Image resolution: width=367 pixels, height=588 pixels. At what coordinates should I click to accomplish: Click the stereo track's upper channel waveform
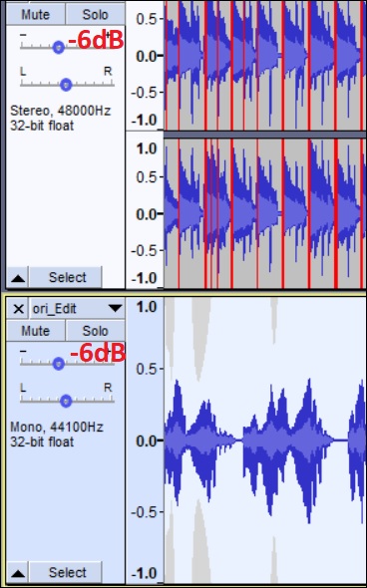coord(265,65)
